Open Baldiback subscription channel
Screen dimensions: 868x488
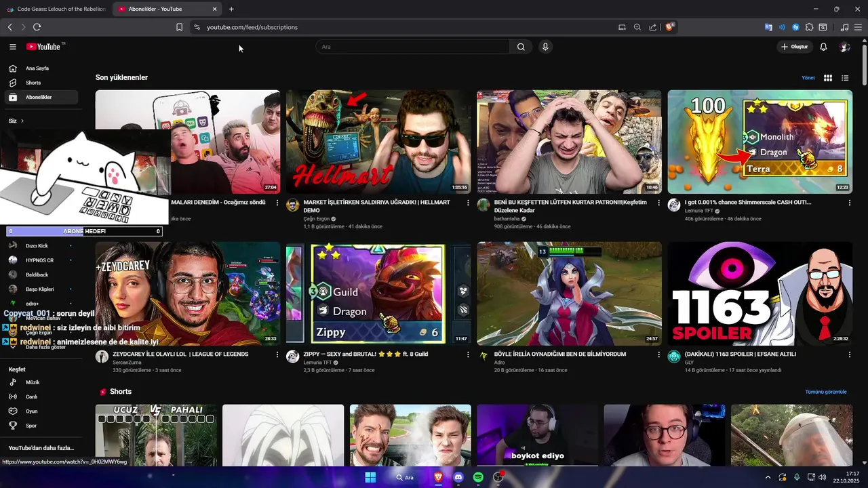(41, 274)
